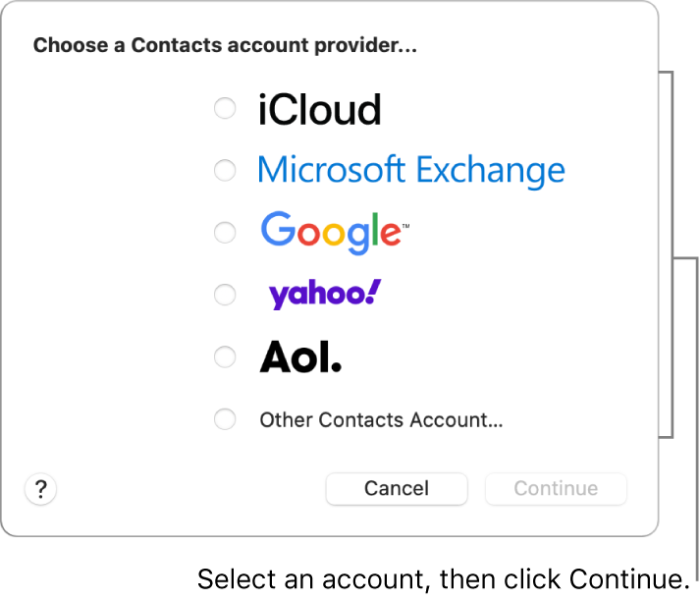Click the Cancel button
Image resolution: width=700 pixels, height=601 pixels.
(397, 489)
